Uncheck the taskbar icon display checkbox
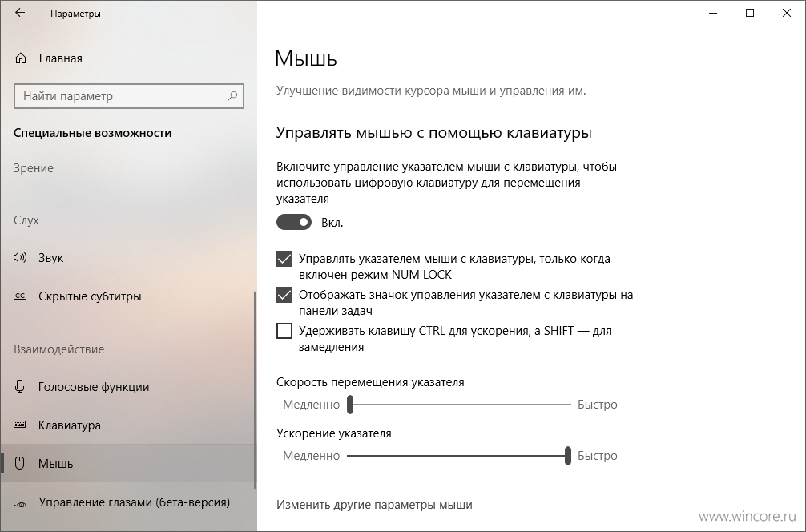 click(x=284, y=295)
